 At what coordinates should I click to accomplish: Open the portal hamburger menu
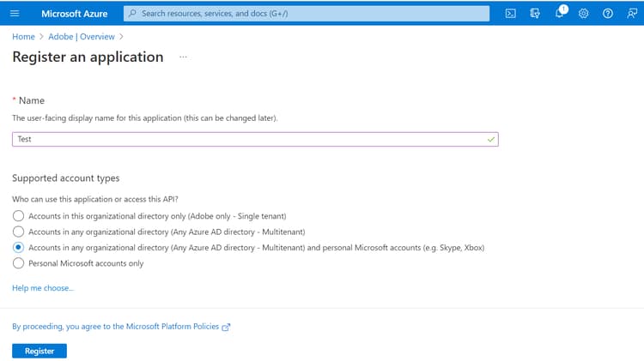click(14, 14)
